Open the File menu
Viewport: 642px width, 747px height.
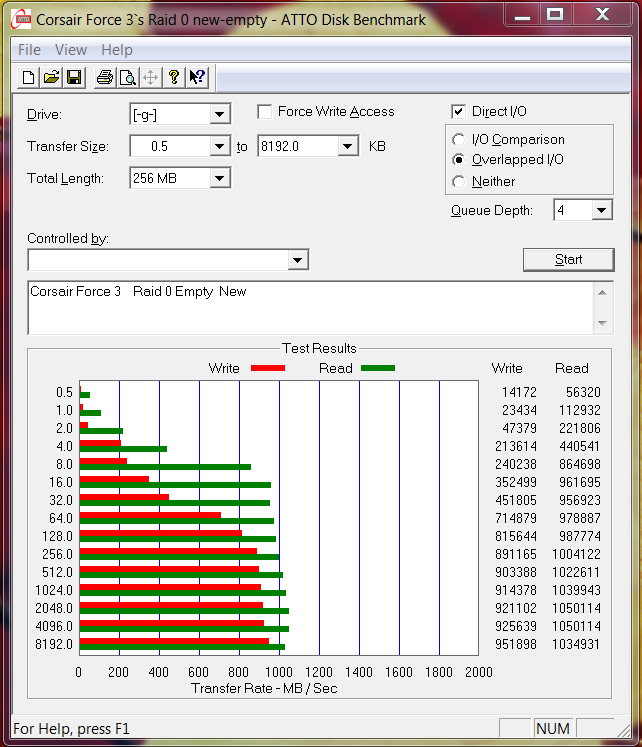click(x=29, y=50)
